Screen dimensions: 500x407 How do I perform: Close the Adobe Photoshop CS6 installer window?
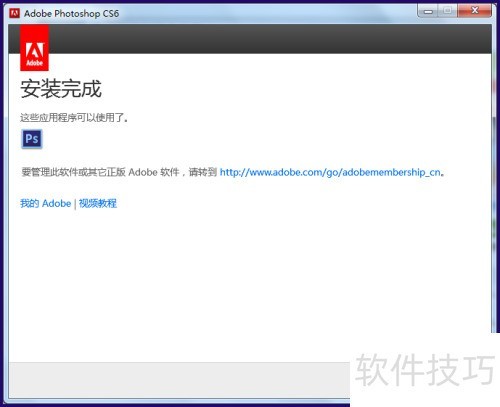(474, 11)
